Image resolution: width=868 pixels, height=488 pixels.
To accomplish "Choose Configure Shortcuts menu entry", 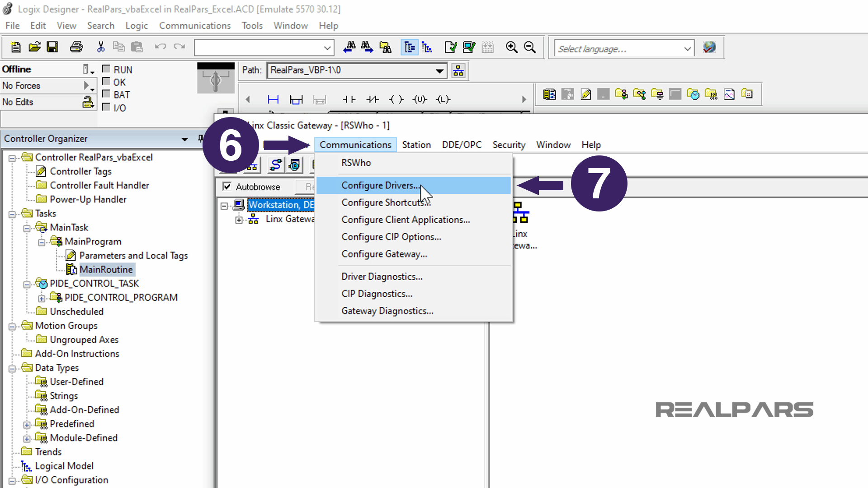I will click(x=414, y=202).
